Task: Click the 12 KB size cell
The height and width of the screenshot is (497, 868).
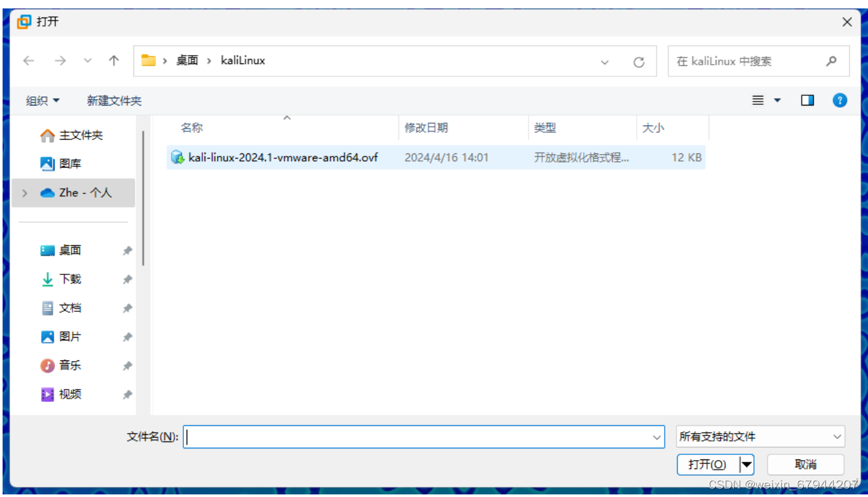Action: (x=687, y=157)
